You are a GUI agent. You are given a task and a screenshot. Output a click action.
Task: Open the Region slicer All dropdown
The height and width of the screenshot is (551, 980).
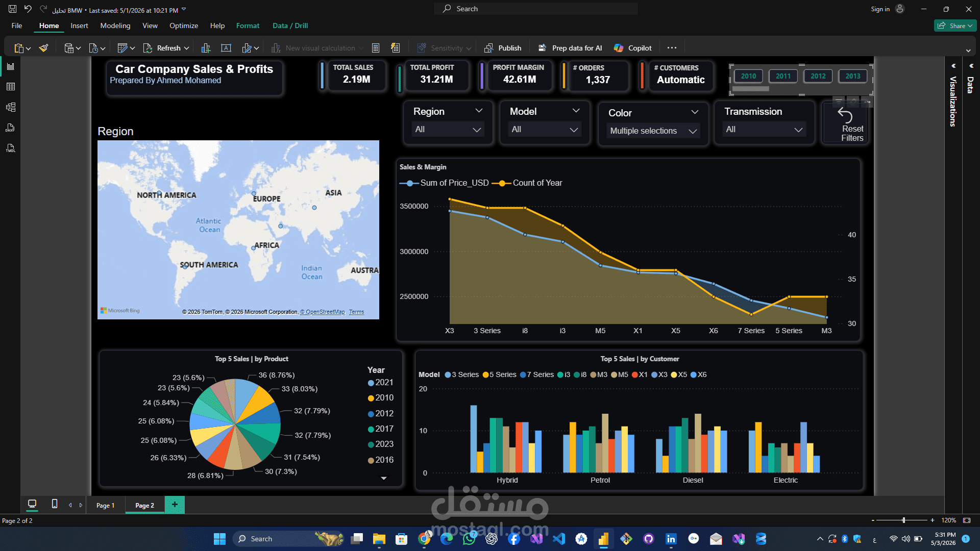click(448, 130)
